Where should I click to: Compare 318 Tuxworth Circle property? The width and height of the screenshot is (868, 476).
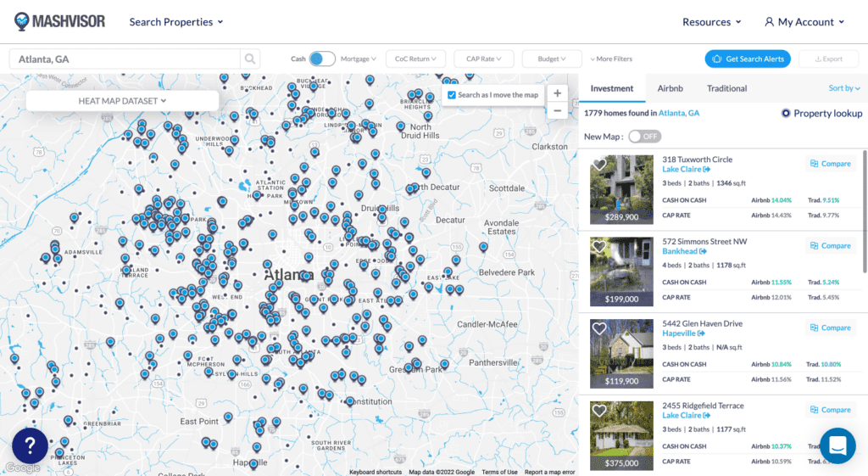[x=831, y=164]
